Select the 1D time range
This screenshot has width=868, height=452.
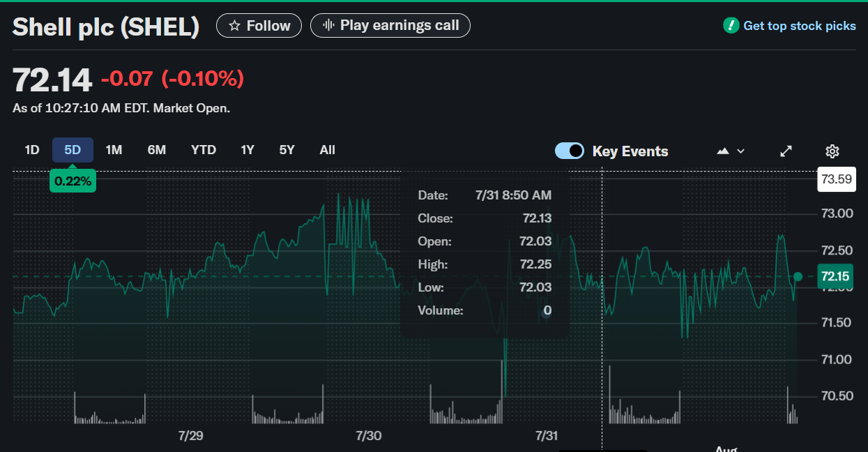32,150
